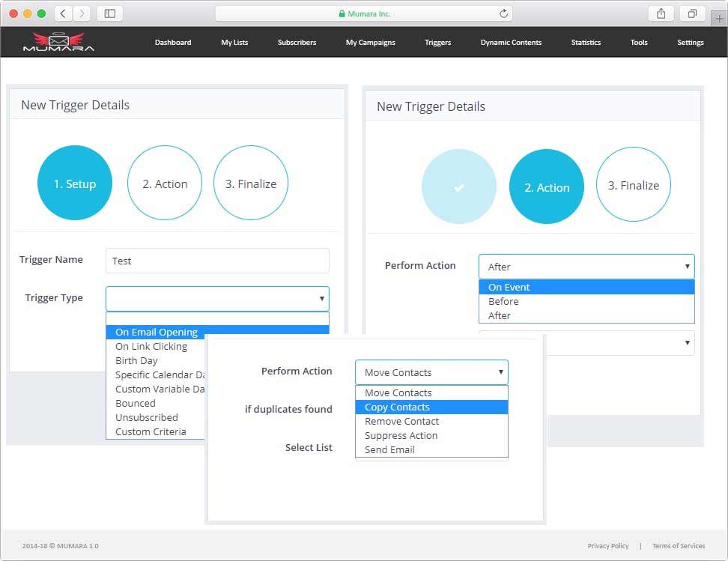
Task: Open a new tab with plus icon
Action: point(720,19)
